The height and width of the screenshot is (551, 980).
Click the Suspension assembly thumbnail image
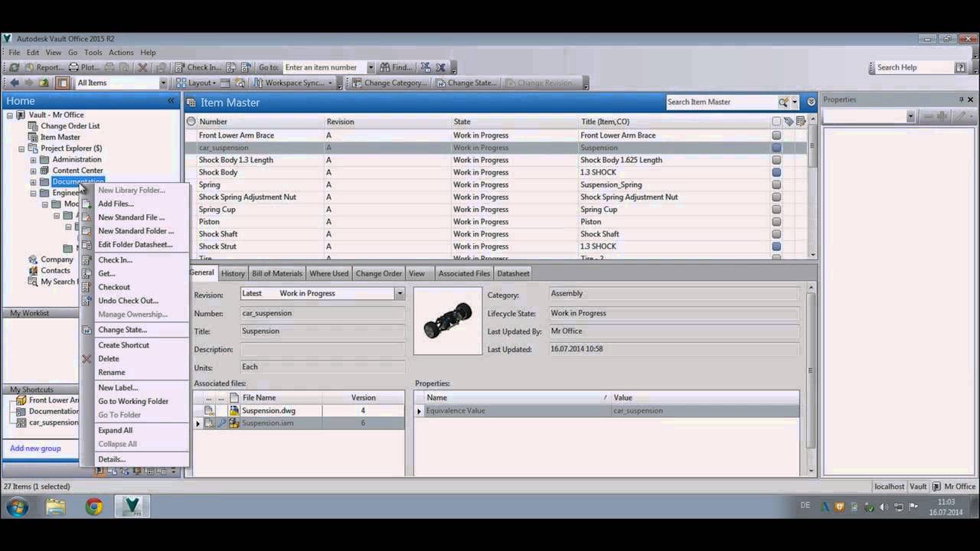click(x=448, y=321)
